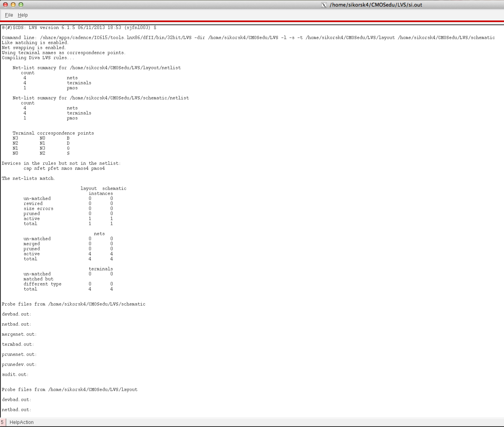Image resolution: width=504 pixels, height=427 pixels.
Task: Click 'Using terminal names as correspondence points.'
Action: 64,53
